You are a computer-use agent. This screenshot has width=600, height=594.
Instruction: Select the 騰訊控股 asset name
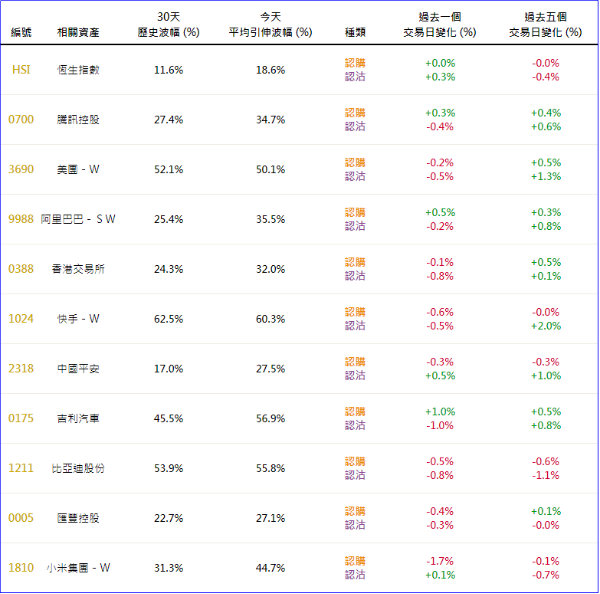pyautogui.click(x=78, y=119)
